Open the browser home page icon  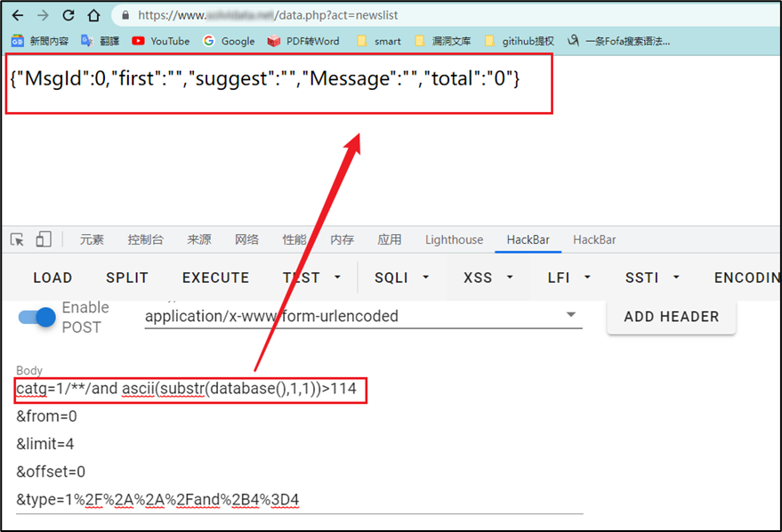(x=93, y=15)
